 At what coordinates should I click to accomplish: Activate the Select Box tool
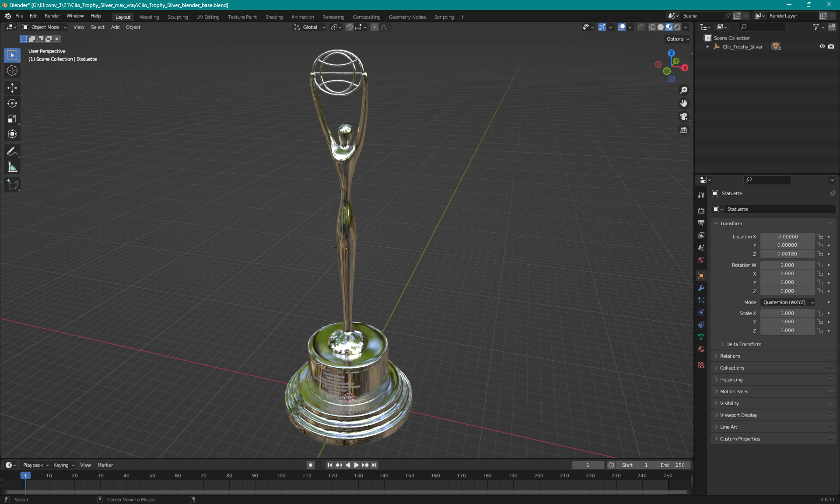(x=12, y=56)
